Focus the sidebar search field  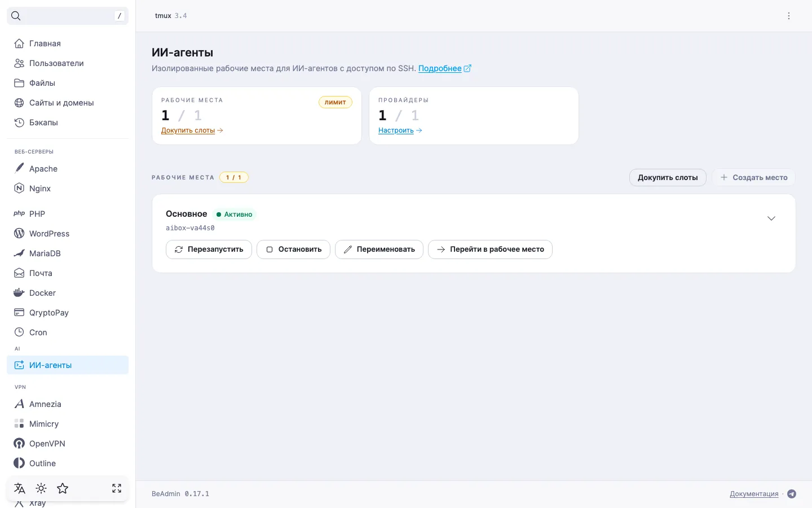pos(68,16)
